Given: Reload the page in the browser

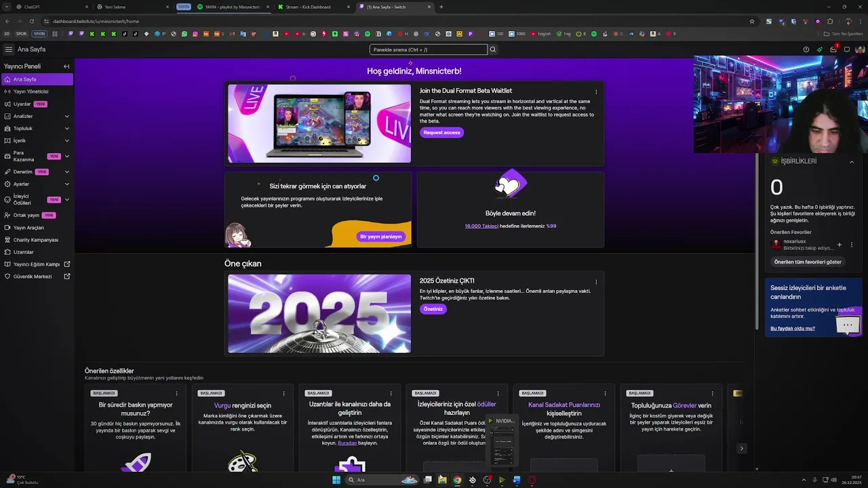Looking at the screenshot, I should click(x=31, y=21).
